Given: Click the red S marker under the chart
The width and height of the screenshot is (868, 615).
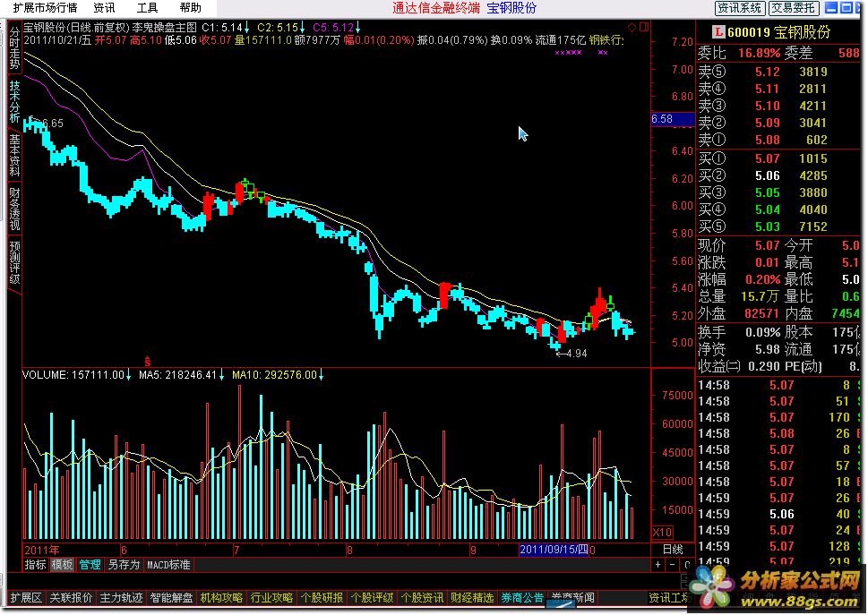Looking at the screenshot, I should [147, 362].
